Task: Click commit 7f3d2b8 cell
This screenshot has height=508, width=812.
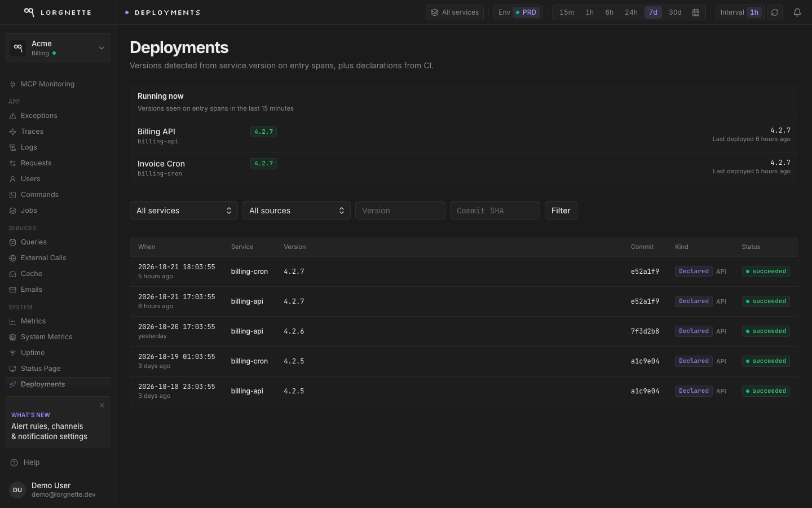Action: pos(645,331)
